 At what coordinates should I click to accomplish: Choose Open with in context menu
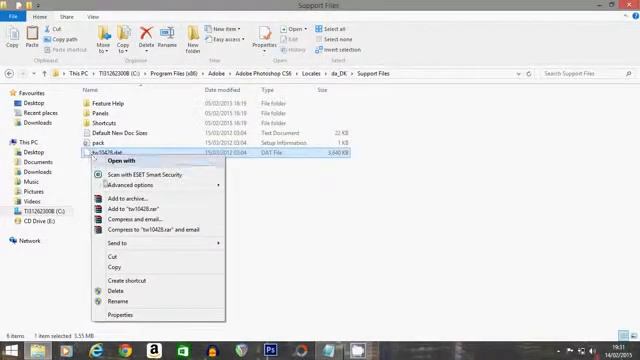tap(158, 161)
